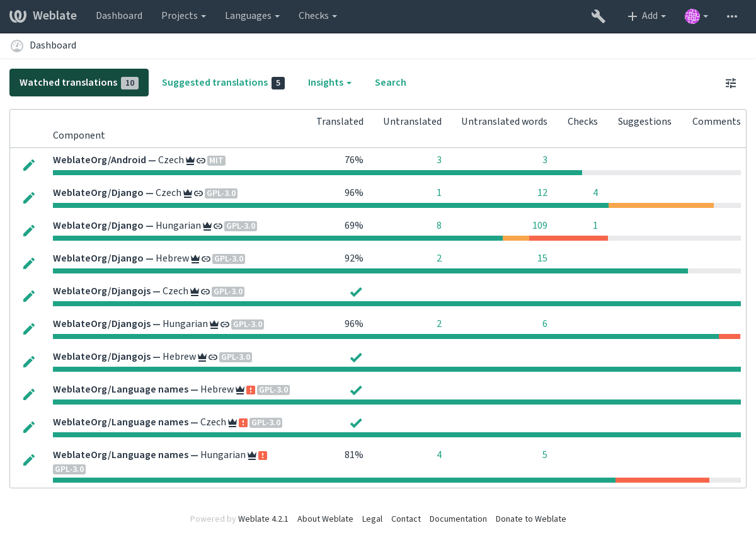The image size is (756, 540).
Task: Click pencil icon for Django Czech row
Action: 29,198
